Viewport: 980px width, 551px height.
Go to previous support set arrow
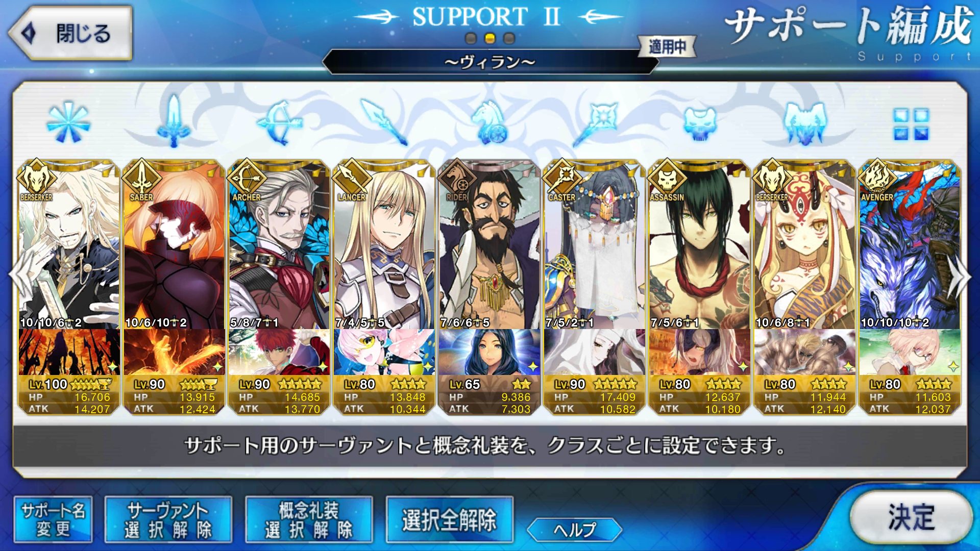[17, 275]
